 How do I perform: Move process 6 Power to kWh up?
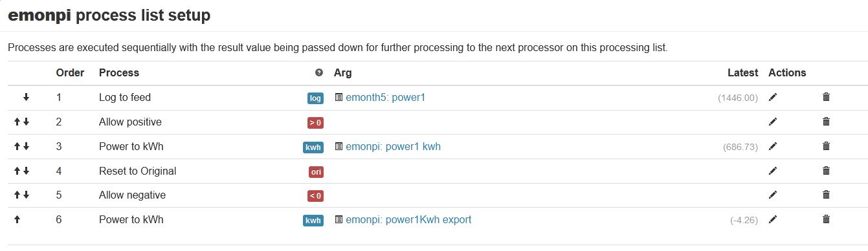pyautogui.click(x=17, y=219)
